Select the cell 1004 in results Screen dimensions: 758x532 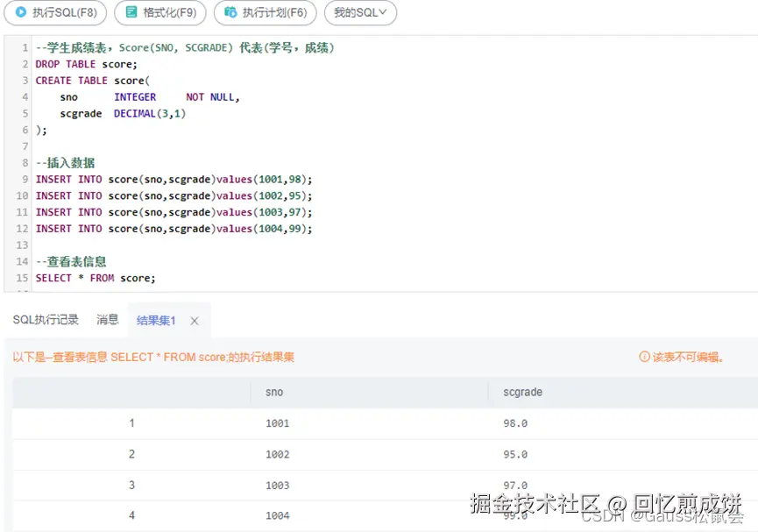coord(278,516)
